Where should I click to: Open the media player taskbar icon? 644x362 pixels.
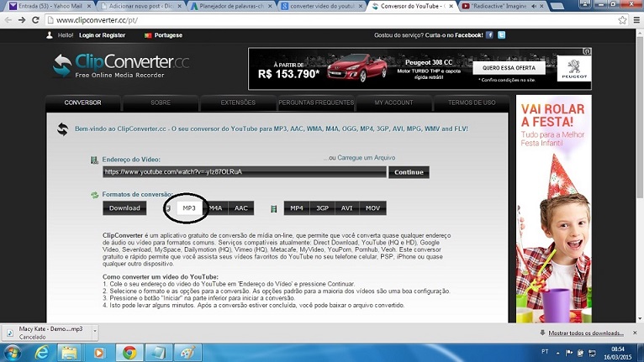coord(98,353)
